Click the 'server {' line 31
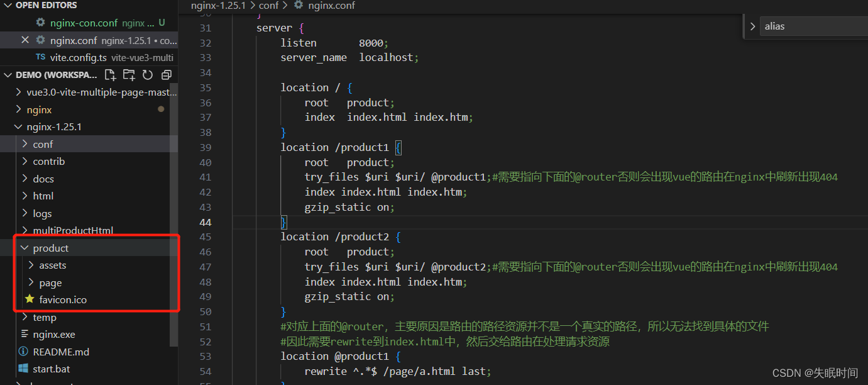The width and height of the screenshot is (868, 385). point(280,28)
